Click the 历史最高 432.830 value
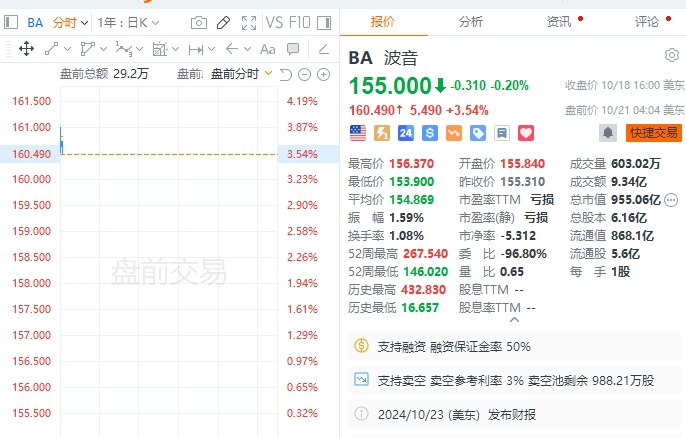Image resolution: width=686 pixels, height=437 pixels. pyautogui.click(x=424, y=290)
